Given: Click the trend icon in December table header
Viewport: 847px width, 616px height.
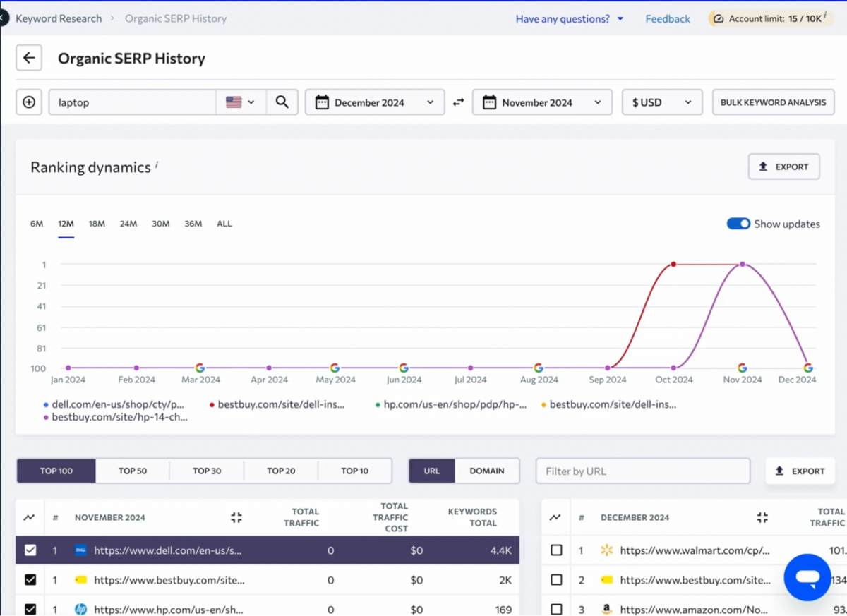Looking at the screenshot, I should click(x=555, y=517).
